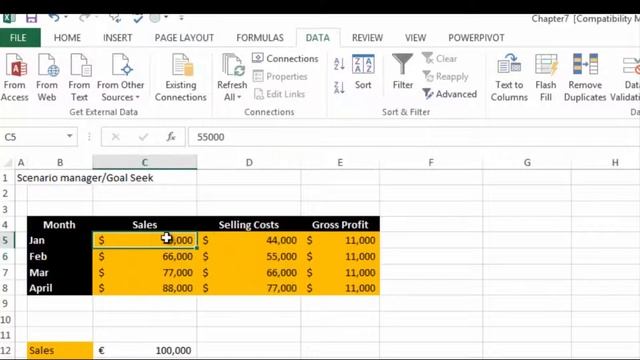640x360 pixels.
Task: Click the Edit Links button
Action: coord(279,94)
